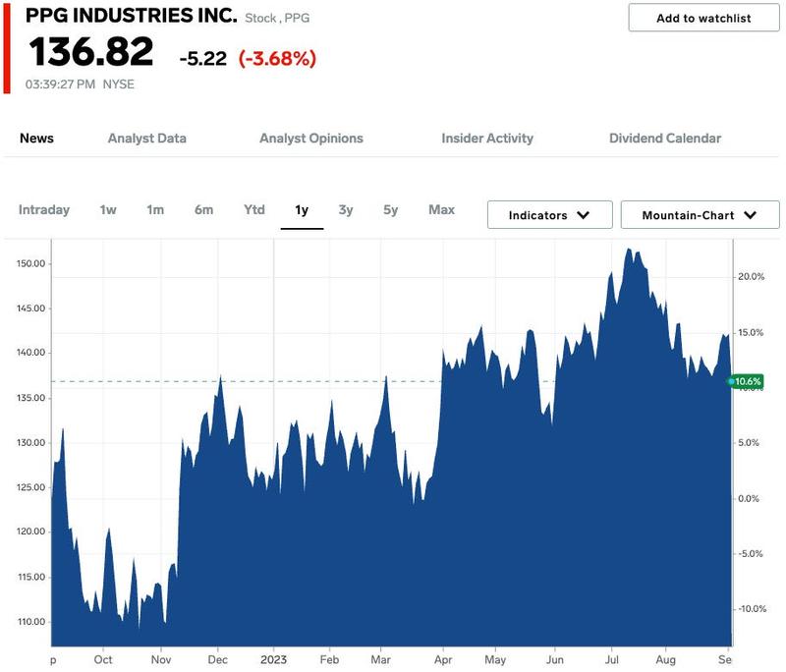Click the -3.68% change value
The width and height of the screenshot is (786, 672).
point(277,59)
